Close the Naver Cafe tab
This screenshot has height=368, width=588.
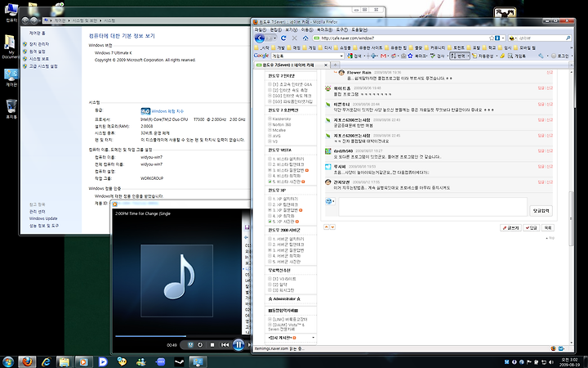[326, 65]
